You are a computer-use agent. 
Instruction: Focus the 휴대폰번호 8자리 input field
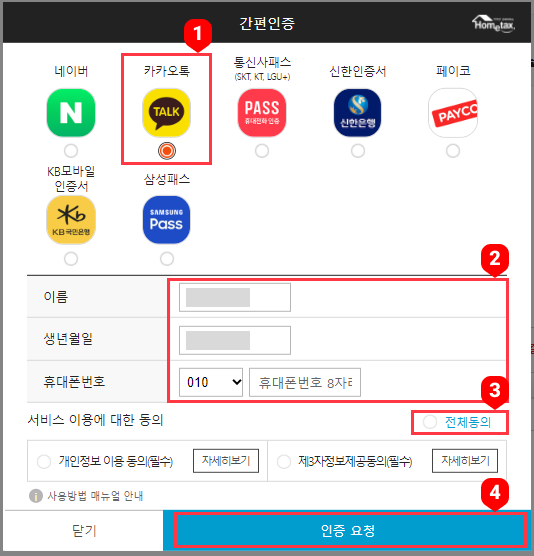[305, 382]
